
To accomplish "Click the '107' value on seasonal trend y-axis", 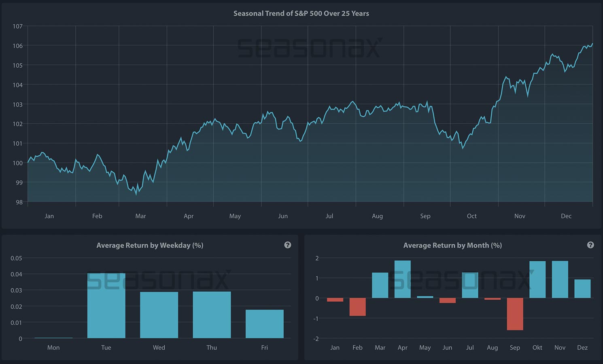I will pyautogui.click(x=17, y=26).
